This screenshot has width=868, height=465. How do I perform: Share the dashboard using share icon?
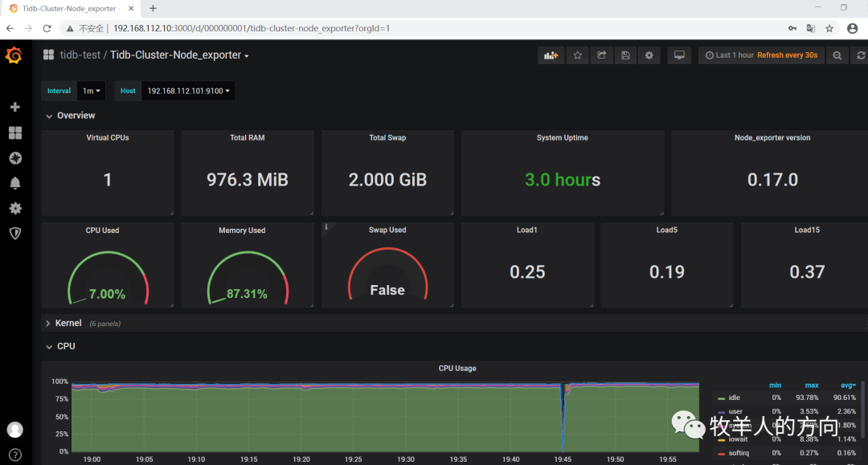pos(601,55)
